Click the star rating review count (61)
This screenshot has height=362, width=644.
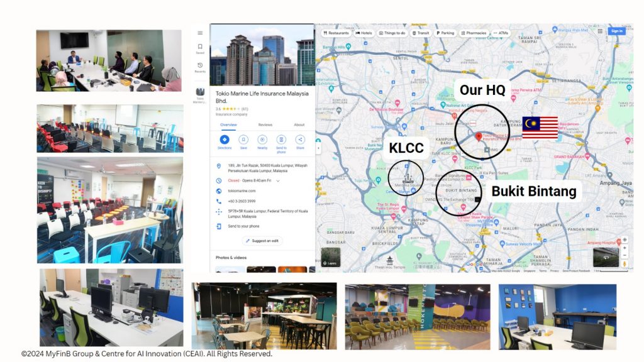click(245, 109)
